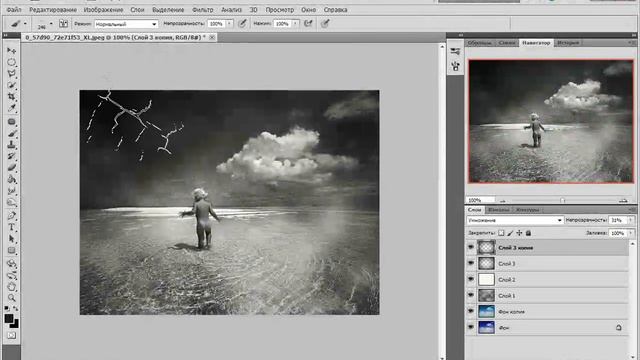Select the Paint Bucket tool
640x360 pixels.
tap(11, 179)
